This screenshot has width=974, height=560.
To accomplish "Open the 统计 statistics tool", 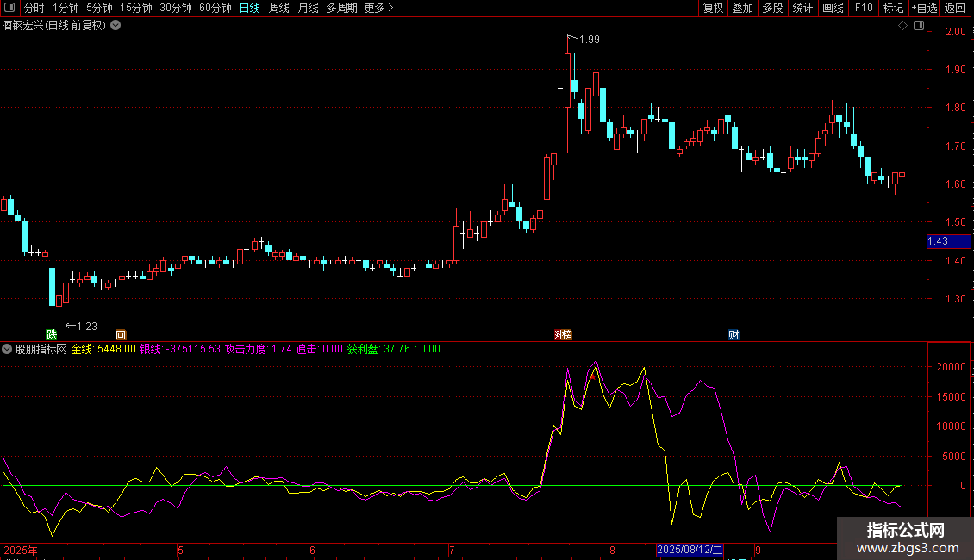I will click(802, 8).
